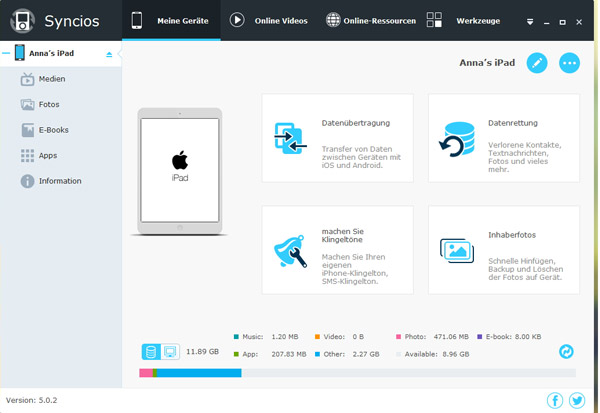Switch to the disk storage view toggle
Screen dimensions: 600x413
pyautogui.click(x=151, y=352)
